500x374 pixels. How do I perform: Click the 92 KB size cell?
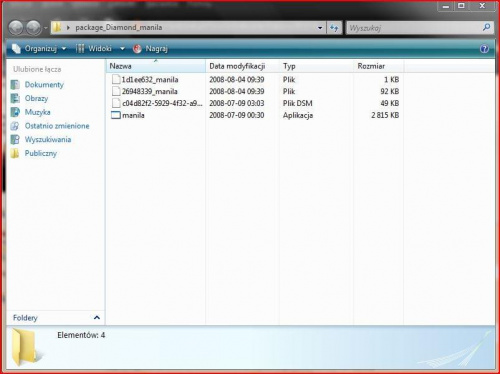point(390,91)
